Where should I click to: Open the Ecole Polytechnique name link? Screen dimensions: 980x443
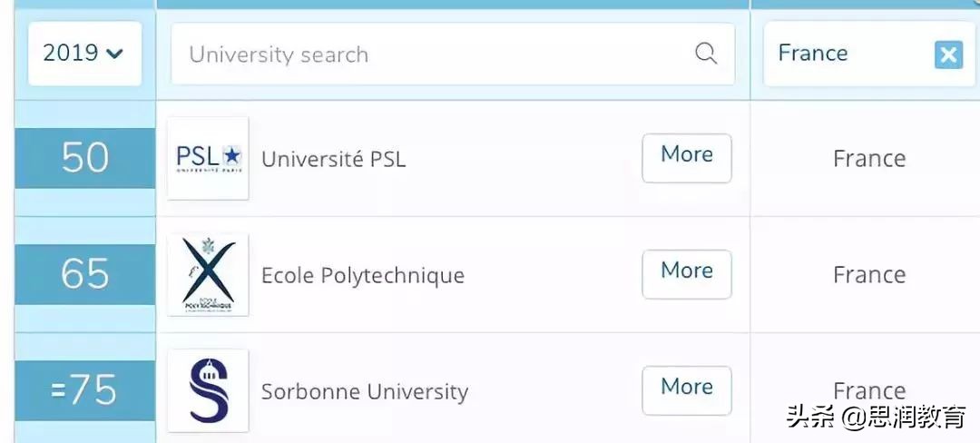(x=362, y=275)
